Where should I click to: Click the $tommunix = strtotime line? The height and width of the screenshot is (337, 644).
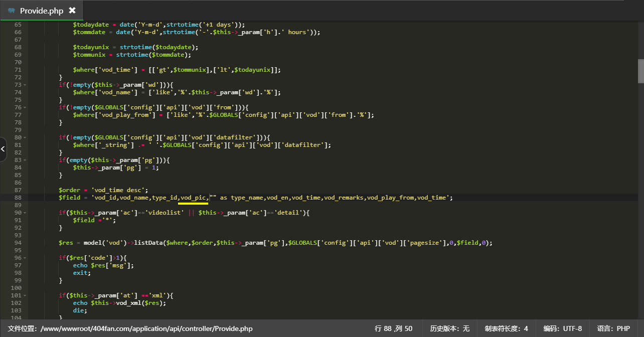[132, 55]
